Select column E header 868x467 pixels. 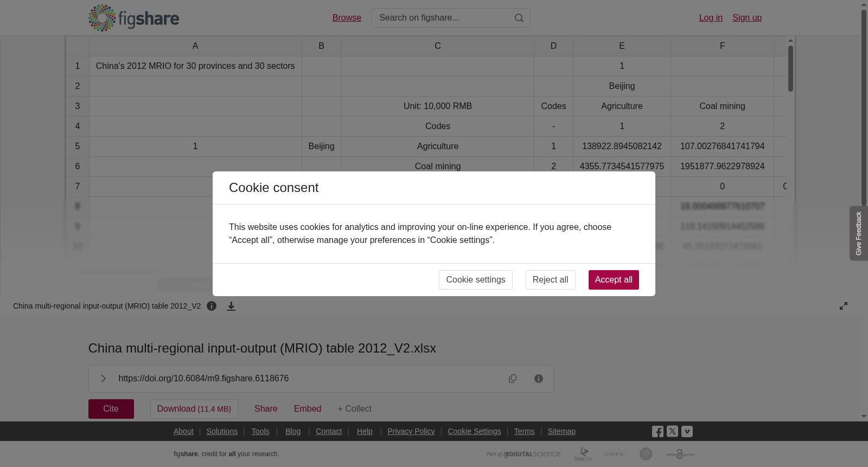[x=622, y=46]
